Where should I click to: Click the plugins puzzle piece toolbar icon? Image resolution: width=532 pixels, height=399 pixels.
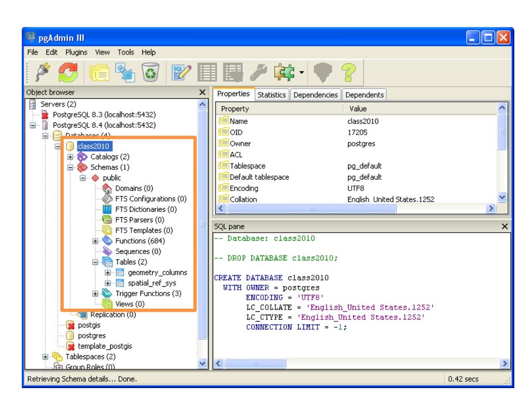(284, 72)
